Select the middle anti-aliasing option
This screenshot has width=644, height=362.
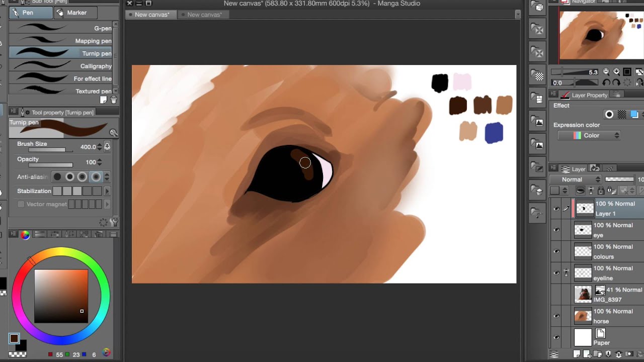point(83,176)
